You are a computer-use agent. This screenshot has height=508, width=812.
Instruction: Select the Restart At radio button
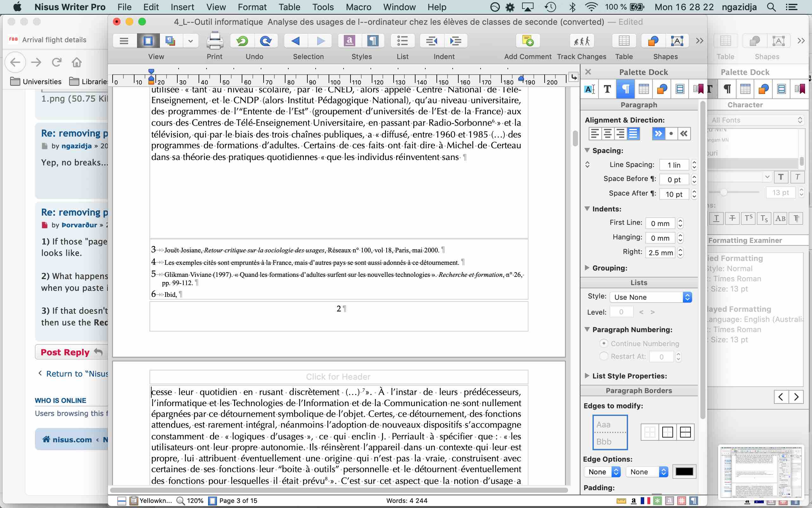(604, 356)
